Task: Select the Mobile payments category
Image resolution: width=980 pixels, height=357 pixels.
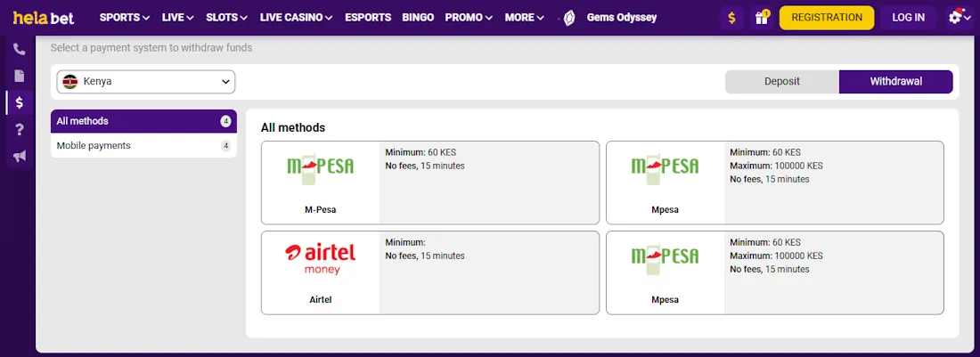Action: pos(143,145)
